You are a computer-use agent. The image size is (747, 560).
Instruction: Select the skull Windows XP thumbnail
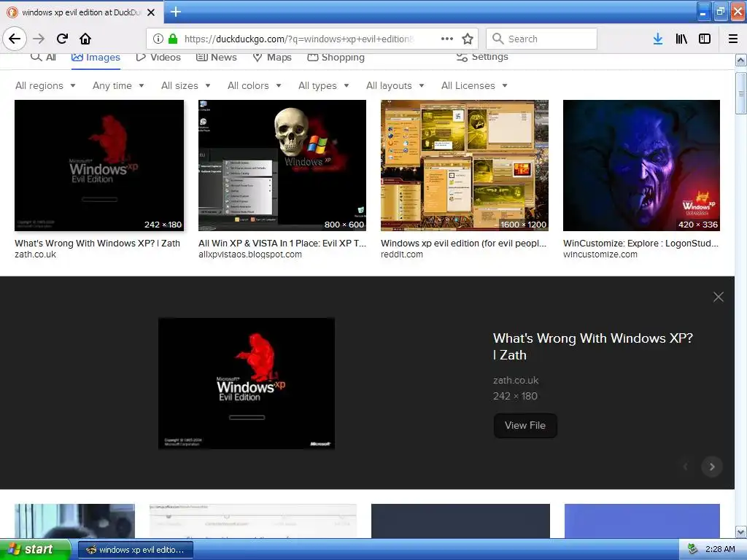click(282, 166)
